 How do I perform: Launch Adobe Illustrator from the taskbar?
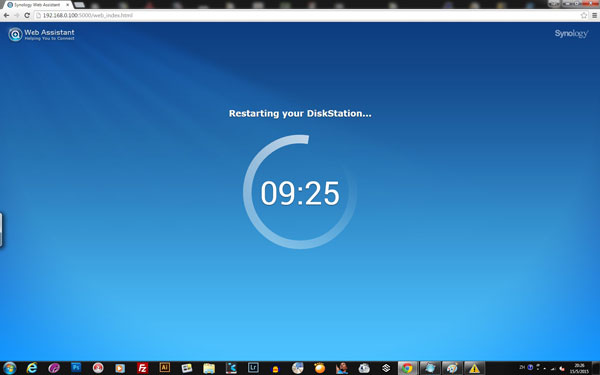165,368
